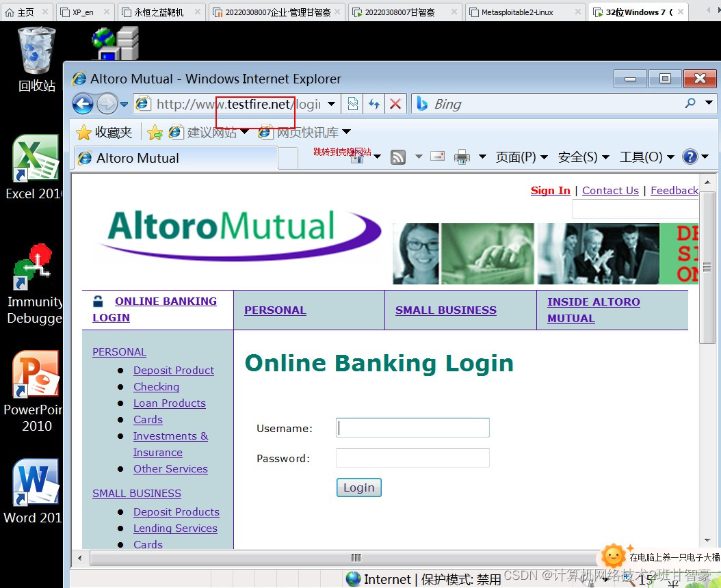Click the address bar URL field

238,105
